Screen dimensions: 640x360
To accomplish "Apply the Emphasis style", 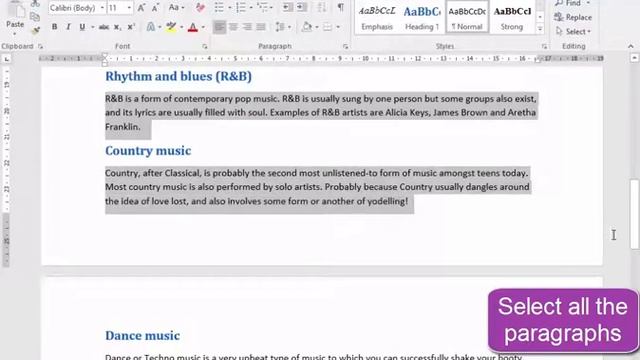I will (x=377, y=17).
